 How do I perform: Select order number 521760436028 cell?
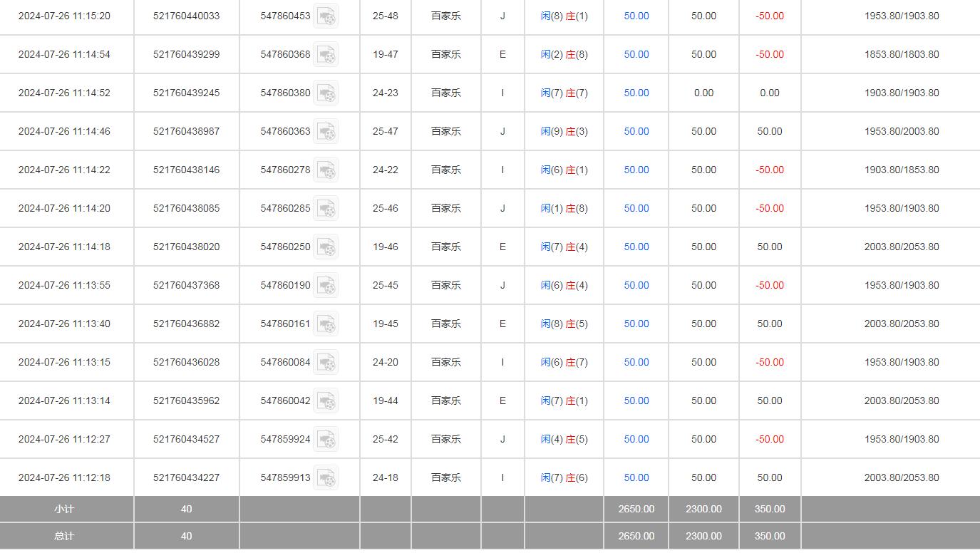tap(186, 362)
